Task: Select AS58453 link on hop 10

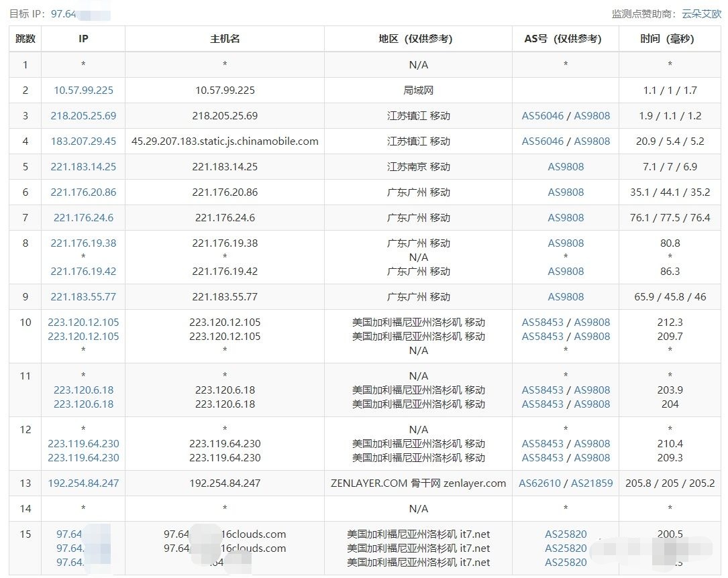Action: (542, 322)
